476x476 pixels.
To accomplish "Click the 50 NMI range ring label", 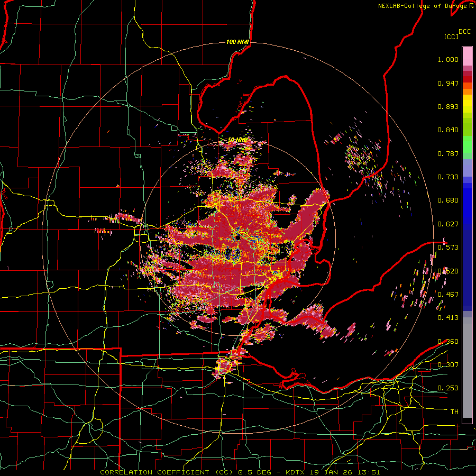I will [x=237, y=140].
